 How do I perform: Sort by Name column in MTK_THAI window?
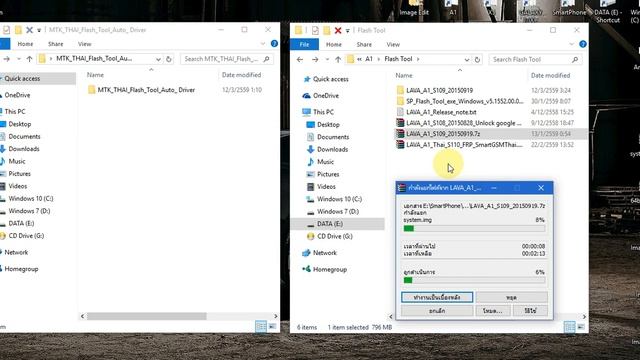pyautogui.click(x=95, y=75)
